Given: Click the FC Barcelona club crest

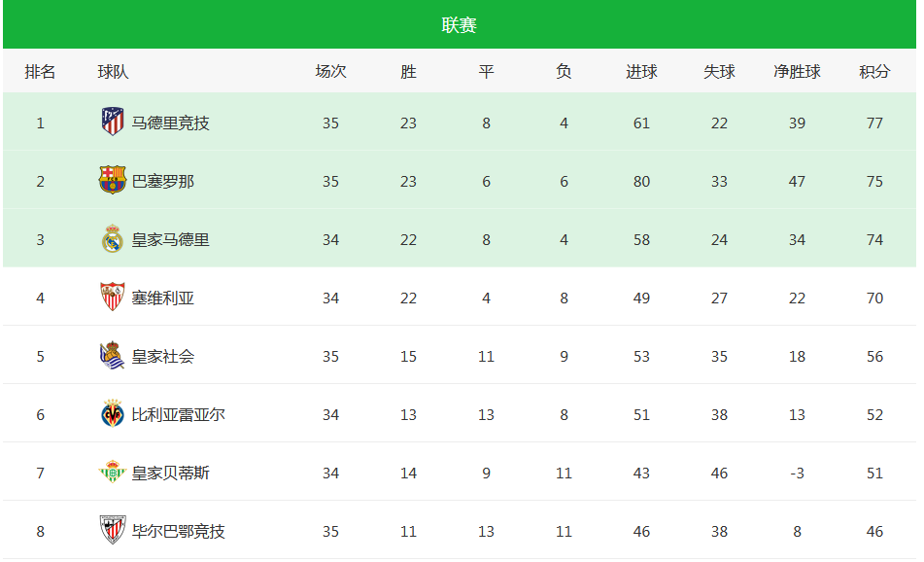Looking at the screenshot, I should pos(112,181).
